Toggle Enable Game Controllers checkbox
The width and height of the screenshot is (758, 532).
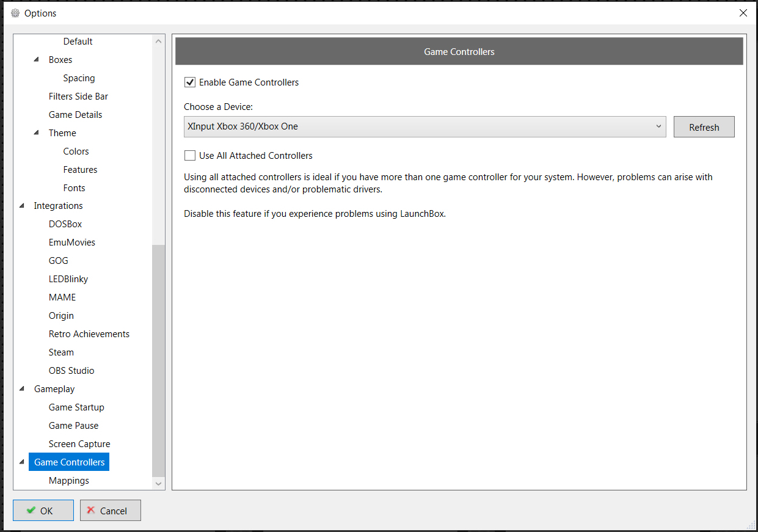(x=190, y=82)
